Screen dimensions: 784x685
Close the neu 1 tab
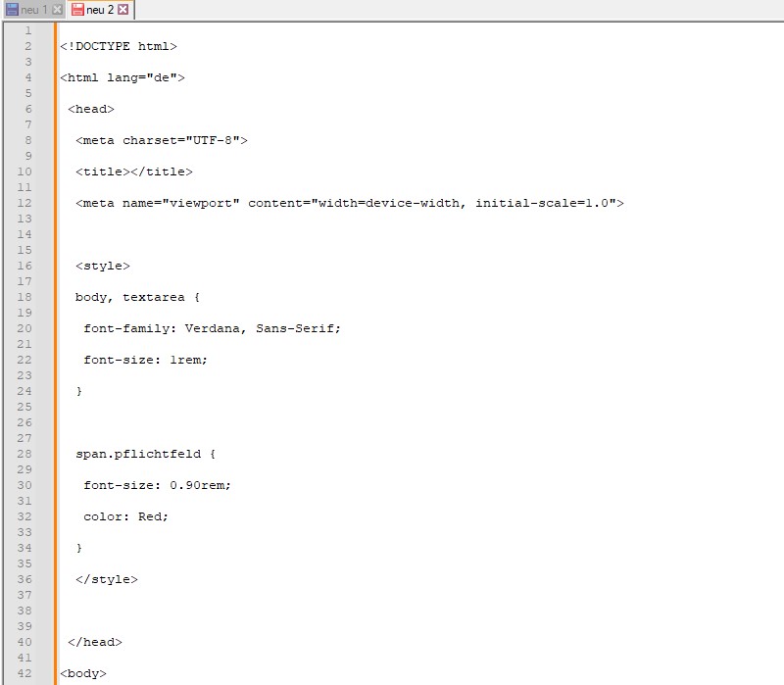[58, 10]
